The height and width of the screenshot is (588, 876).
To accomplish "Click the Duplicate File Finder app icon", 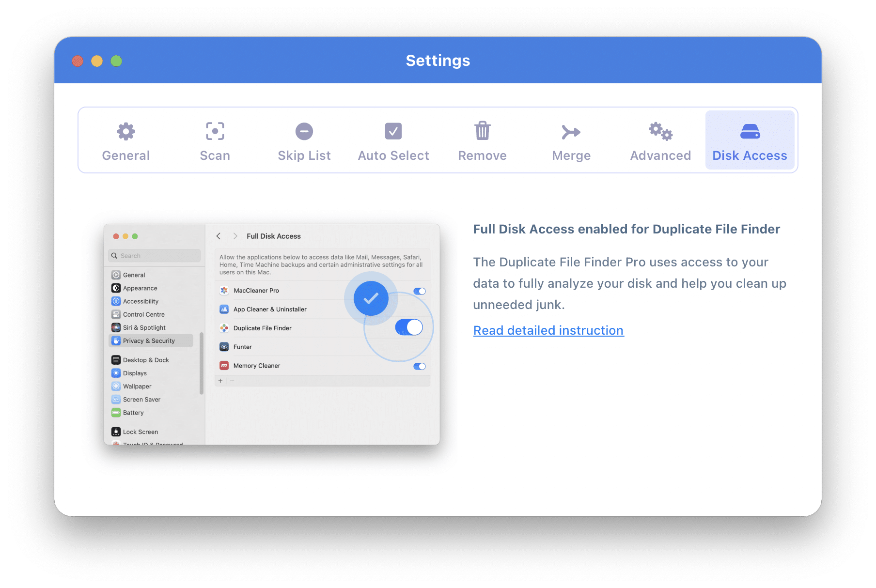I will tap(224, 328).
